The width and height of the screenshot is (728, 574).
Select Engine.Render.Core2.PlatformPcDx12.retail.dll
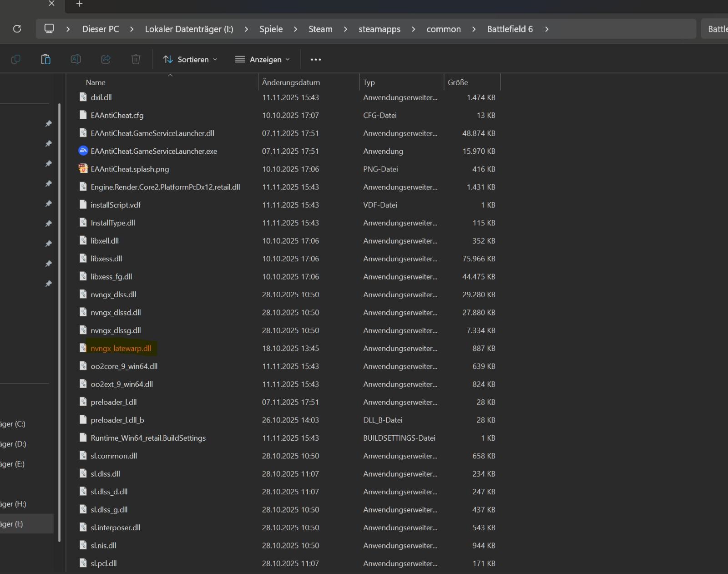pyautogui.click(x=165, y=187)
